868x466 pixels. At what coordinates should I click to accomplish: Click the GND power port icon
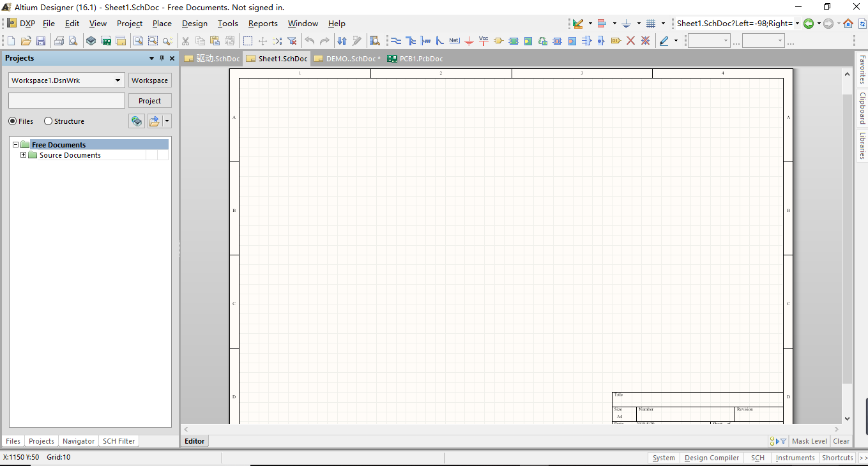469,41
